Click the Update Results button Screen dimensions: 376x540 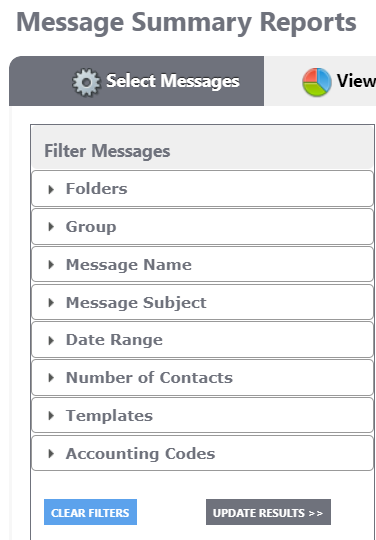click(x=268, y=512)
